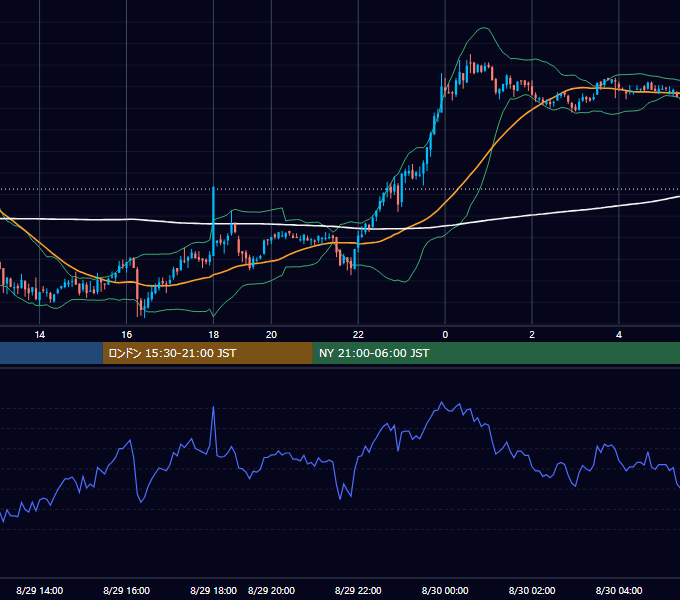
Task: Click the 8/30 02:00 date label
Action: (532, 590)
